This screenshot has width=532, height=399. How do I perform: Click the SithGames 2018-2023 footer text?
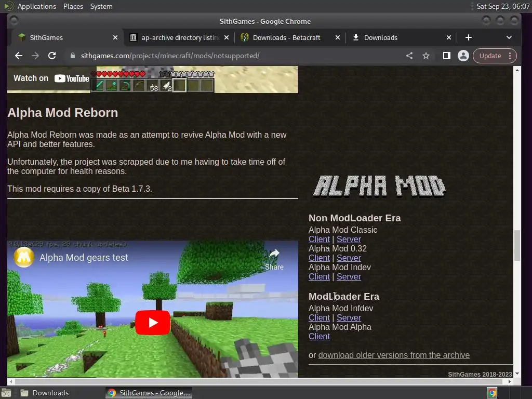point(480,374)
